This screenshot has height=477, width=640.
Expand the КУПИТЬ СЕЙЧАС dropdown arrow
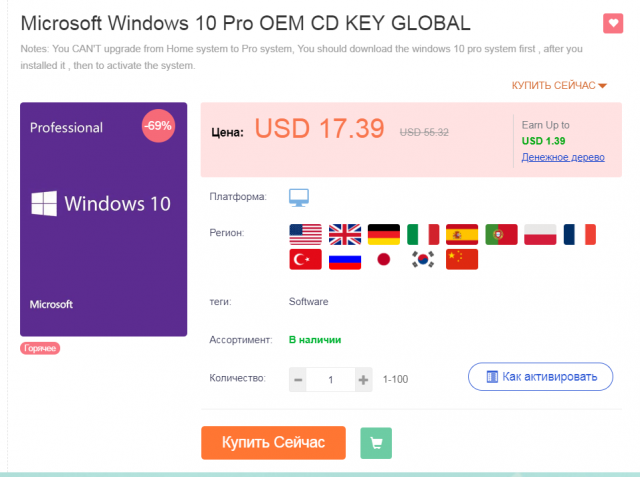[x=602, y=86]
